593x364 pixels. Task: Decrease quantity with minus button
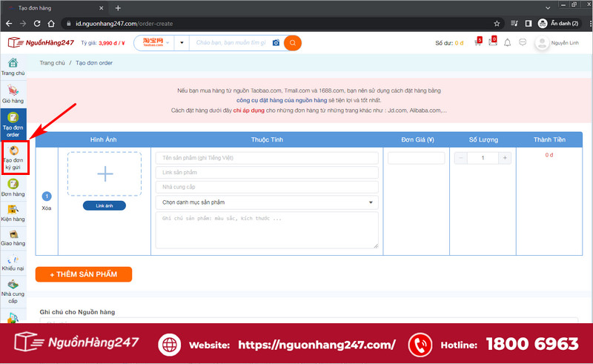click(x=460, y=158)
